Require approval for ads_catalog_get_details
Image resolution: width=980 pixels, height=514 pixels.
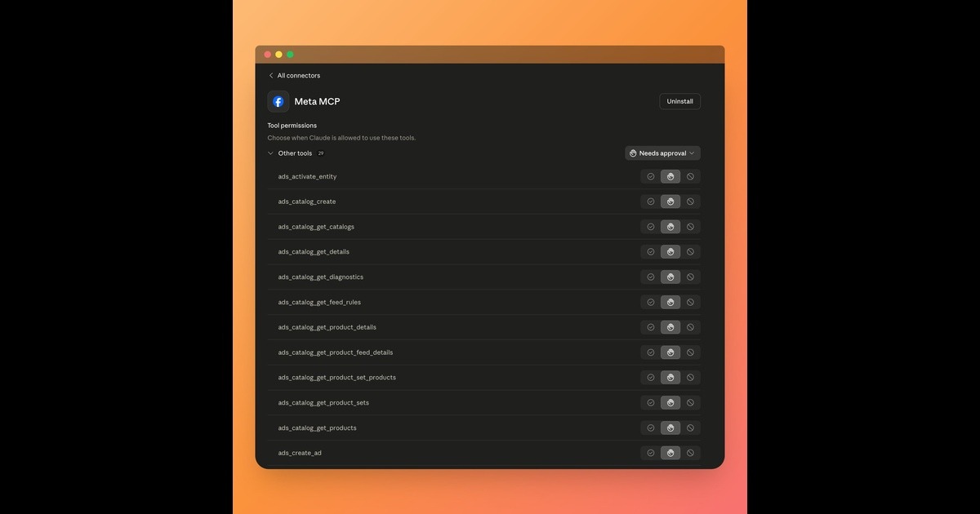(670, 252)
